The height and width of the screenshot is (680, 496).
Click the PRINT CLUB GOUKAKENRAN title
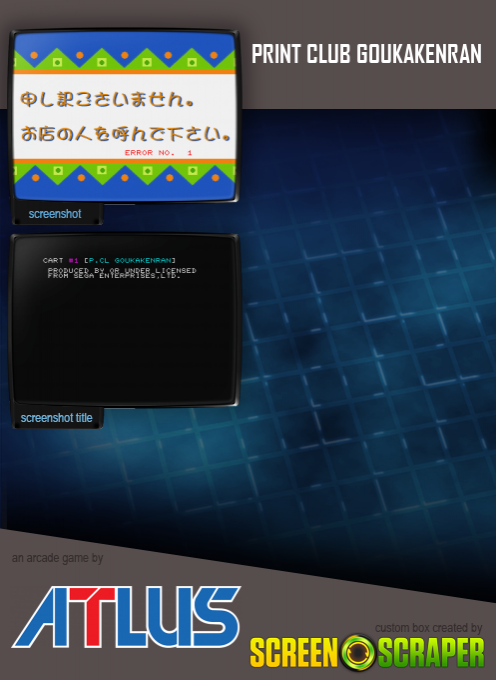[x=366, y=54]
